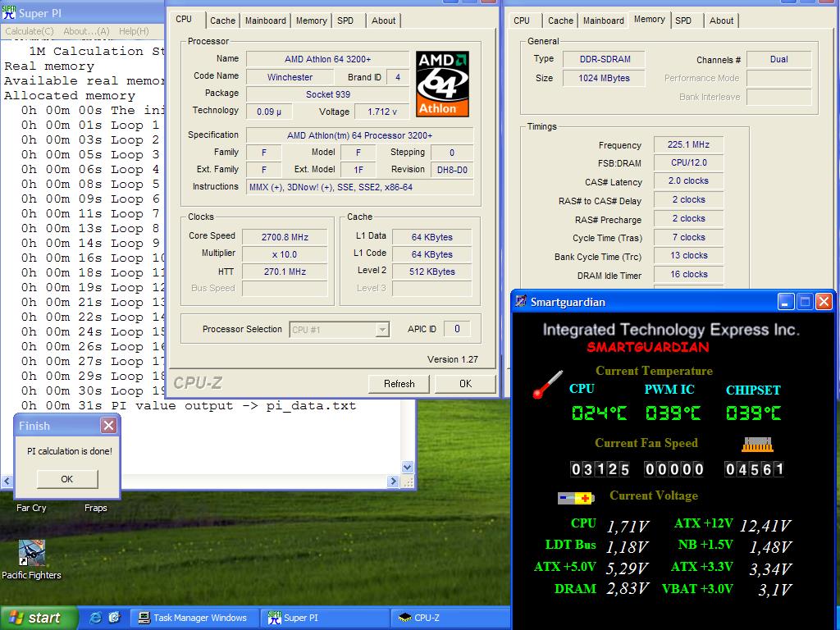Viewport: 840px width, 630px height.
Task: Click the Multiplier value 'x 10.0'
Action: pos(285,254)
